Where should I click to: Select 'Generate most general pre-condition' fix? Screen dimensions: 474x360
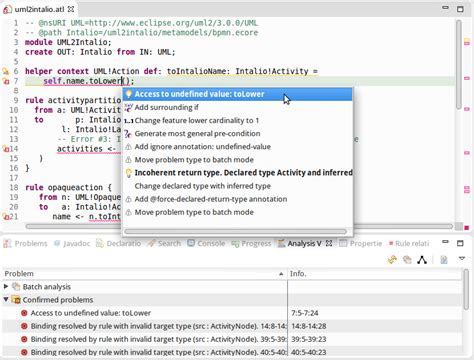tap(237, 134)
